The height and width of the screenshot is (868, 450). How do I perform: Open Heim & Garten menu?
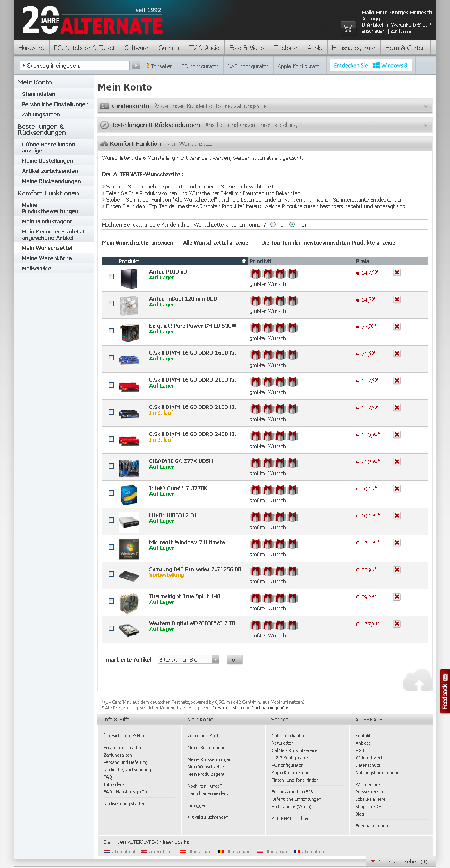click(x=405, y=48)
